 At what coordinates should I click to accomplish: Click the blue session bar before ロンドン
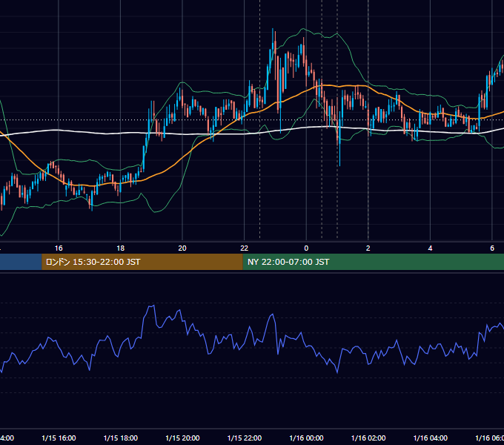(21, 262)
